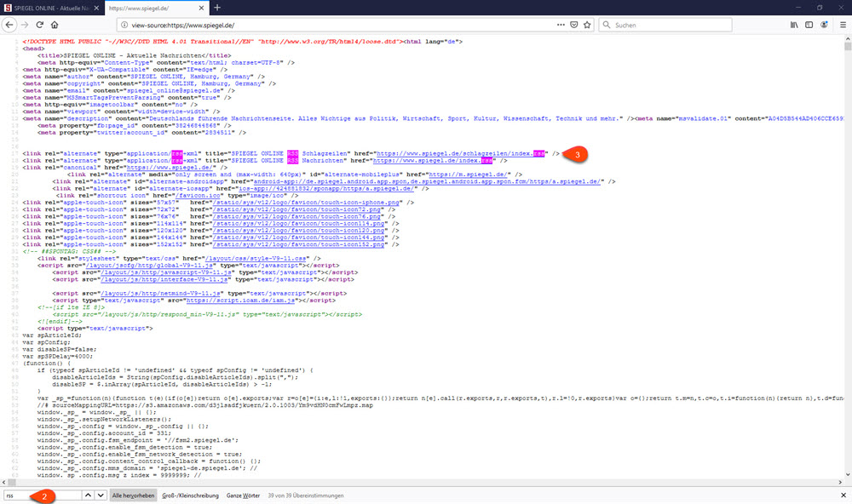Screen dimensions: 852x504
Task: Jump to next find match with down arrow
Action: click(101, 495)
